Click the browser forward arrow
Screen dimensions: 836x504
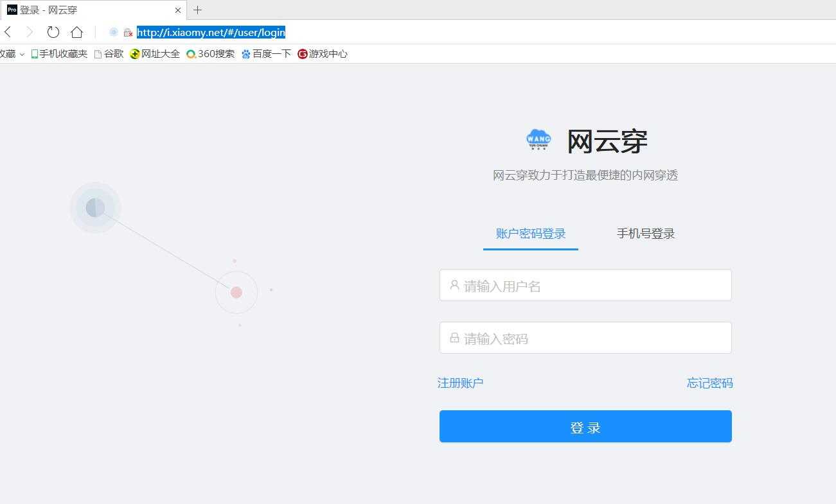coord(30,32)
